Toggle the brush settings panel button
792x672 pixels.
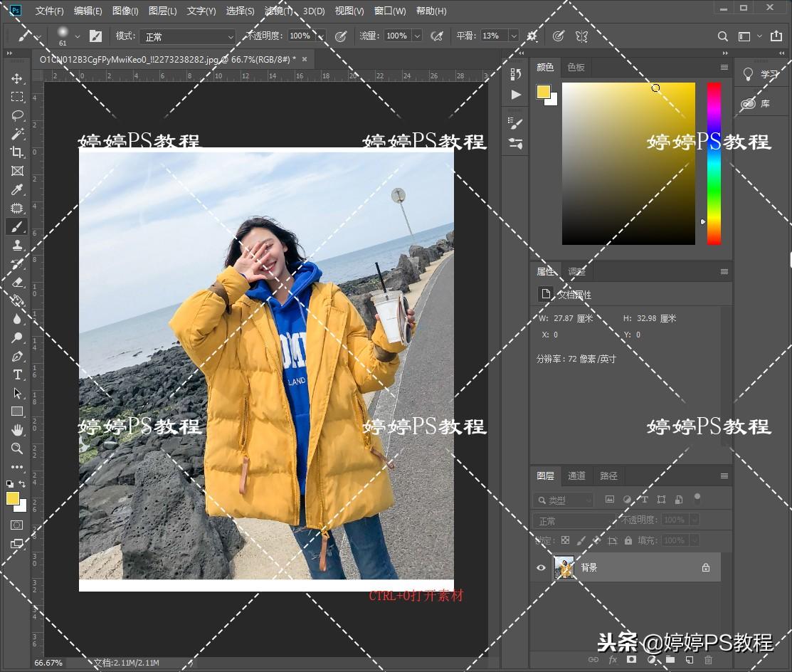coord(95,36)
